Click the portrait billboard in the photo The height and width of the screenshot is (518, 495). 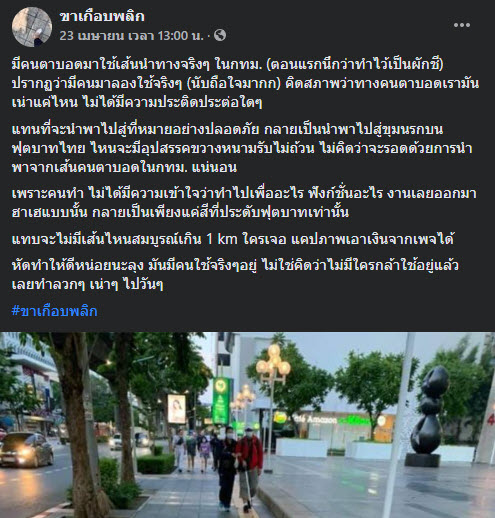(177, 409)
